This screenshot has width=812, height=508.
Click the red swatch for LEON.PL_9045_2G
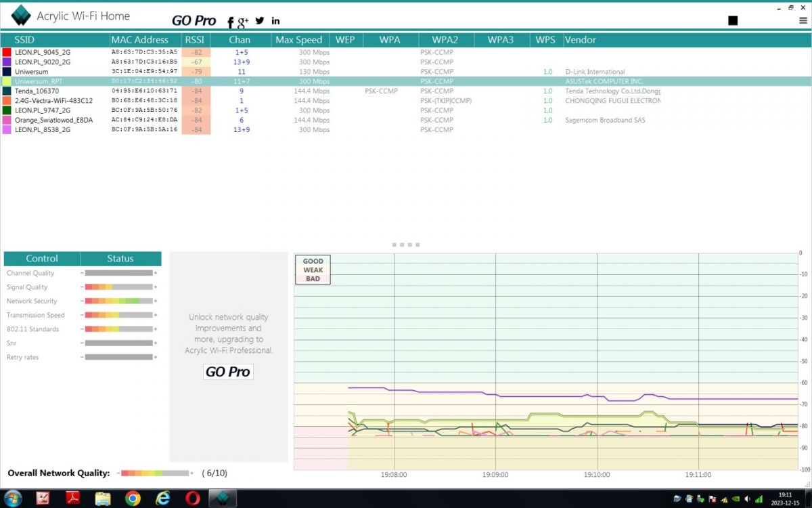pos(7,52)
